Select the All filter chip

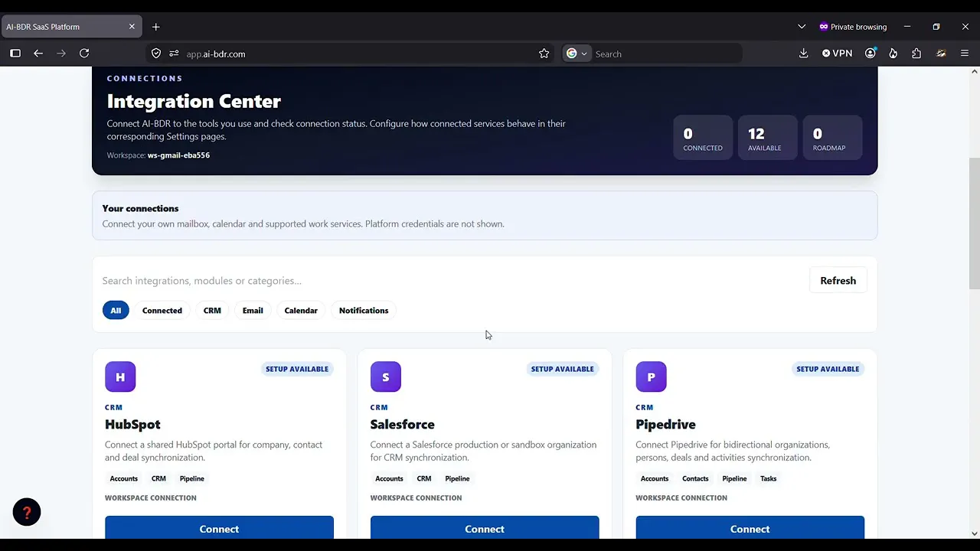click(116, 311)
